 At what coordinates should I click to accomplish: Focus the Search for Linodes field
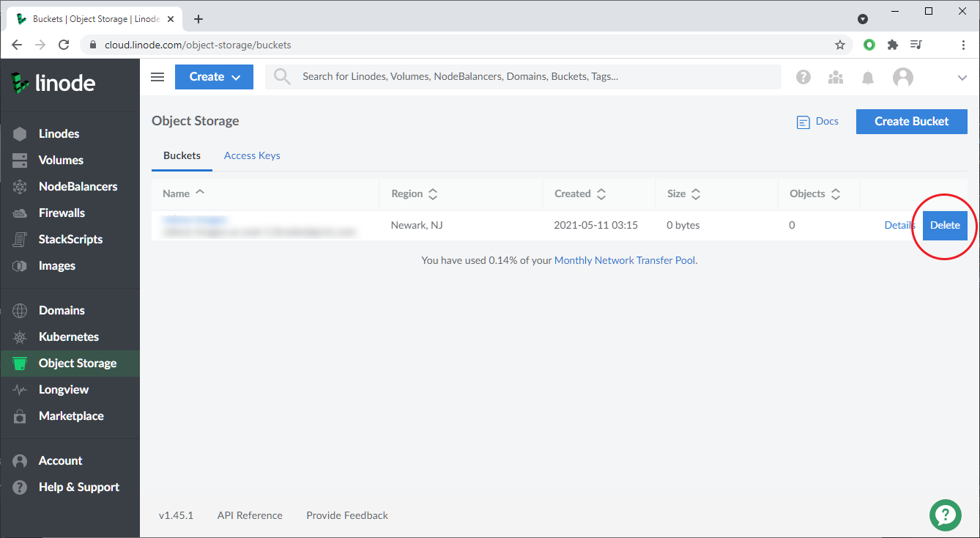[x=523, y=76]
